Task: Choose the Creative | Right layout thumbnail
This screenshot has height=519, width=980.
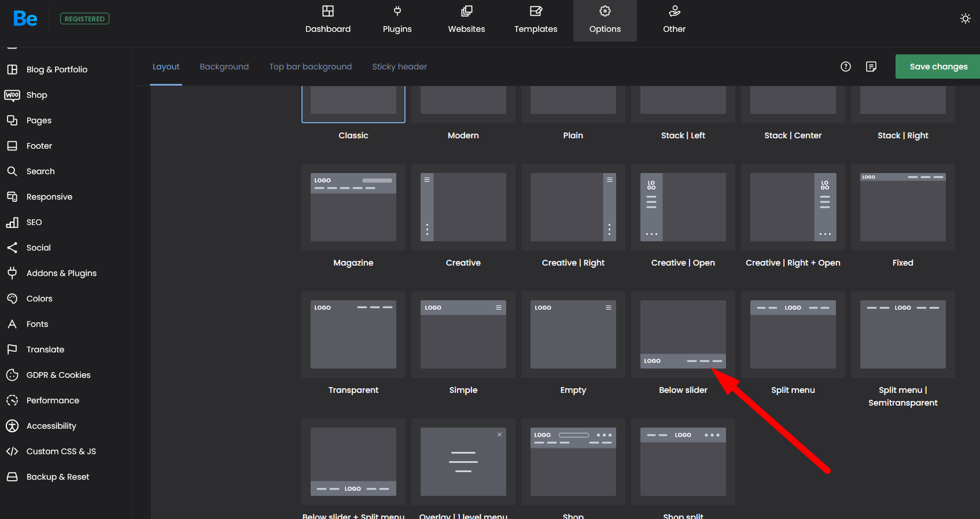Action: [x=573, y=207]
